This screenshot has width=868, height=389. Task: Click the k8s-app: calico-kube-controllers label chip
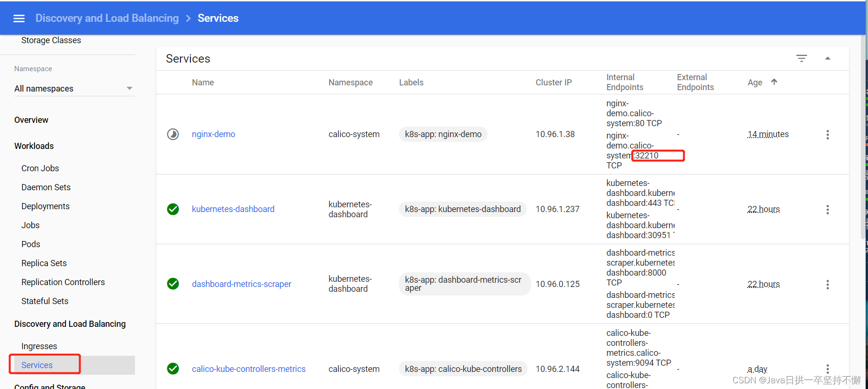pyautogui.click(x=463, y=369)
